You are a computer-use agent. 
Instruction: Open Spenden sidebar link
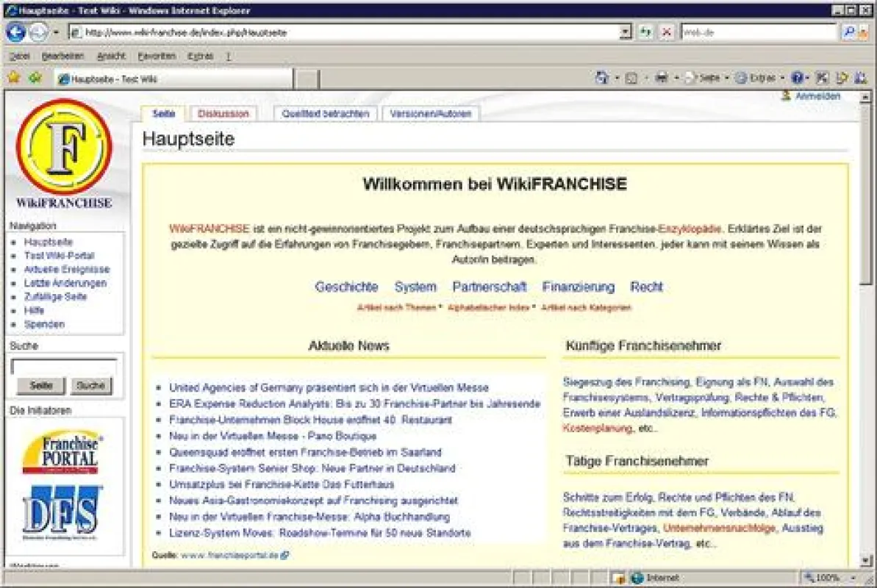[x=44, y=324]
